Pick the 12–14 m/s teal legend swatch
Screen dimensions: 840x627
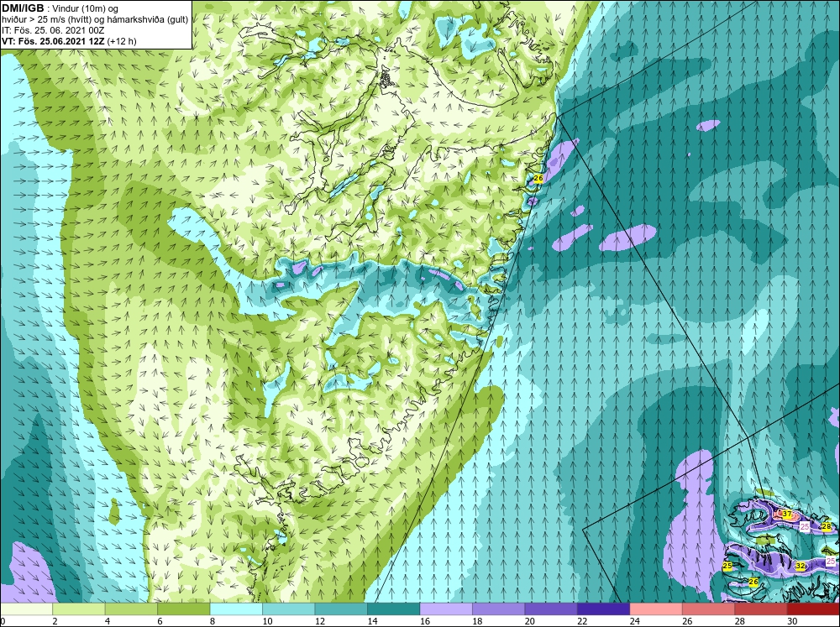(341, 609)
